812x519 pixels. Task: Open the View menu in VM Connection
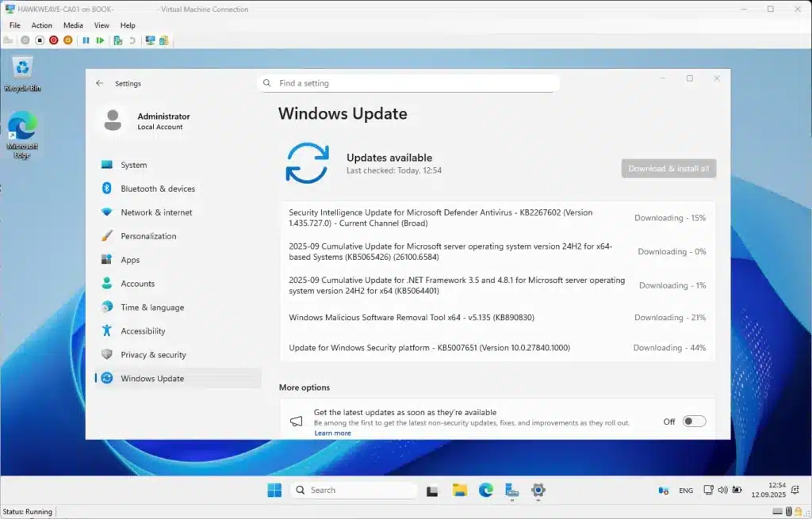[101, 25]
